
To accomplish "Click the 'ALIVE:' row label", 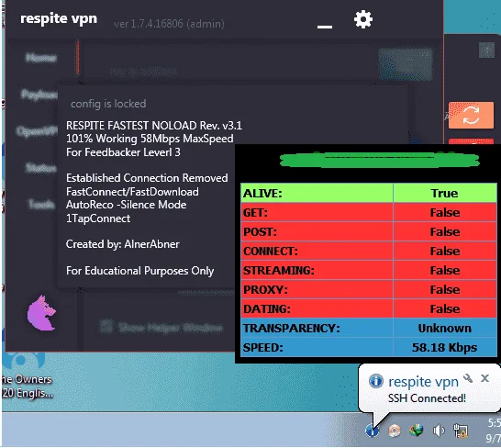I will (262, 194).
